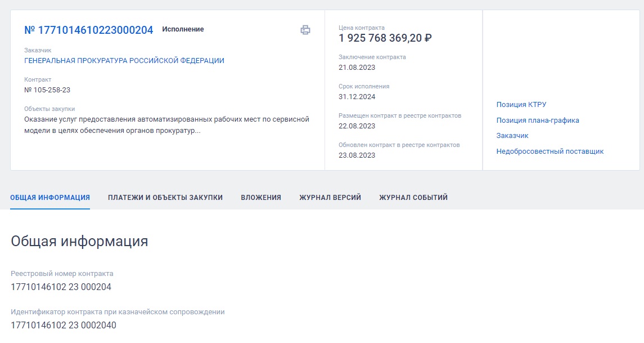The image size is (644, 343).
Task: Click execution deadline 31.12.2024
Action: pyautogui.click(x=357, y=97)
